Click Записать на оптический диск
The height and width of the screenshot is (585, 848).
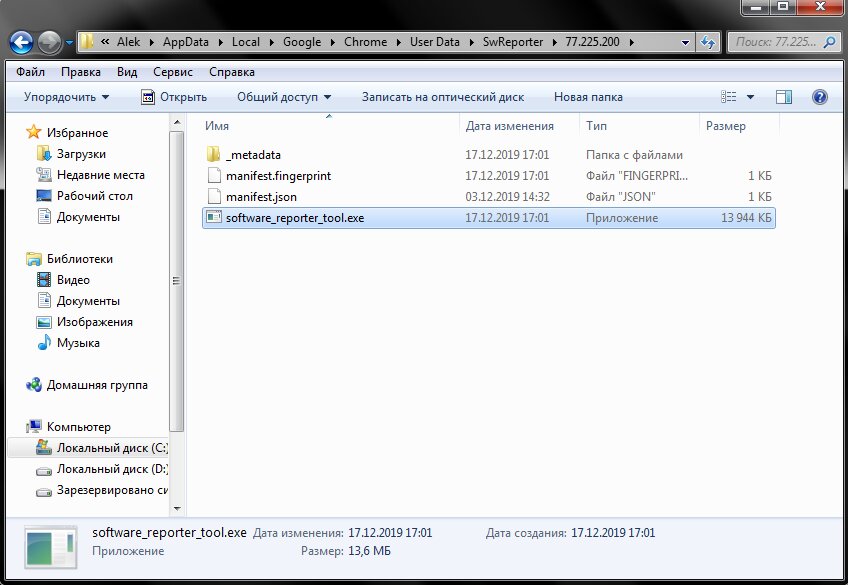443,97
